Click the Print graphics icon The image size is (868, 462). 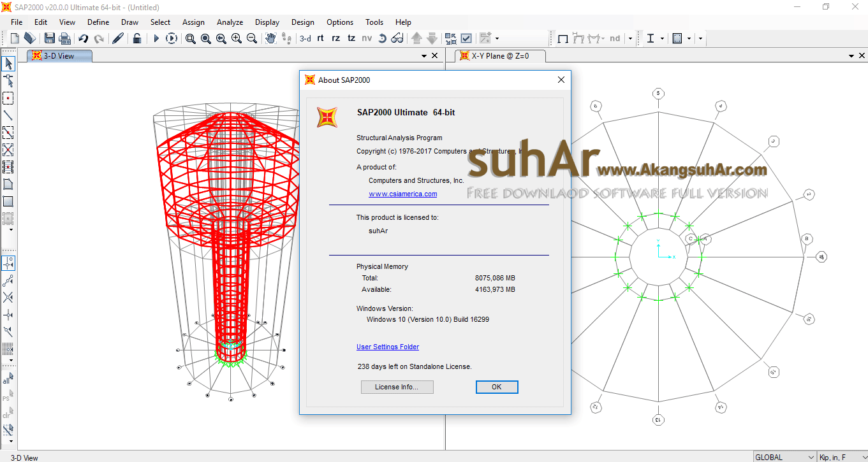tap(64, 38)
